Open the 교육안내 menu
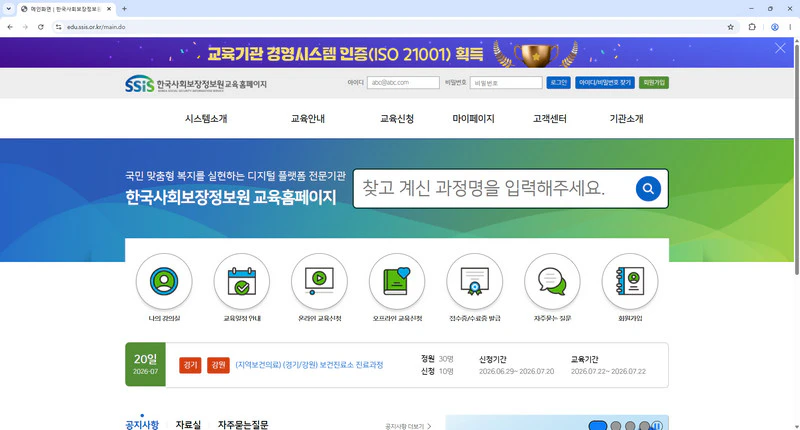This screenshot has height=430, width=800. [x=308, y=118]
